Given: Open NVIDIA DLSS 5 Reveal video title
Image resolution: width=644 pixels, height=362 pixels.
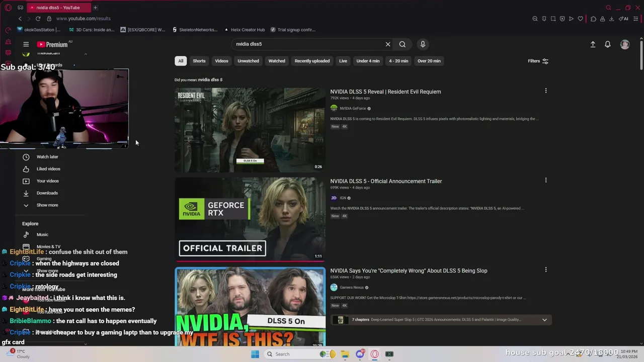Looking at the screenshot, I should coord(385,92).
